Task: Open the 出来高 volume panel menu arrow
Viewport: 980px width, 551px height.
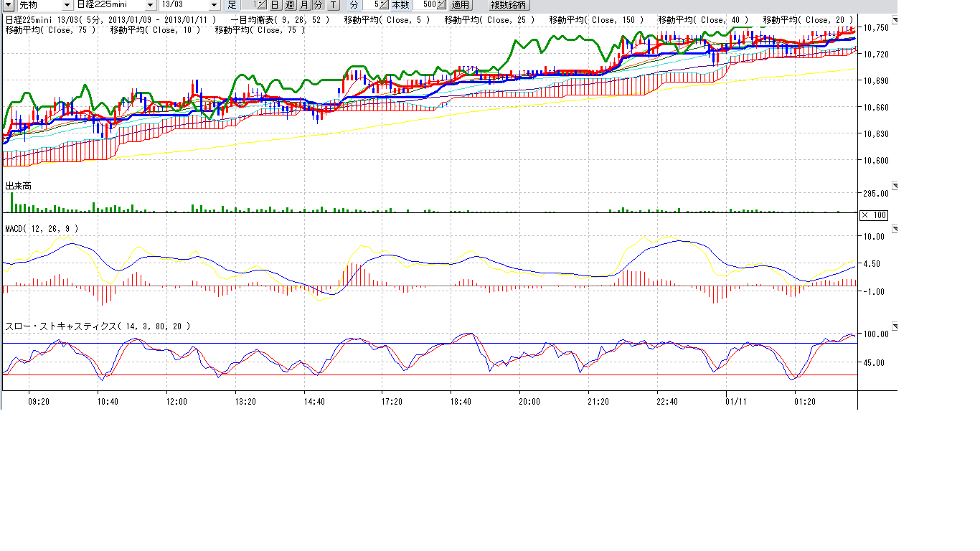Action: point(893,186)
